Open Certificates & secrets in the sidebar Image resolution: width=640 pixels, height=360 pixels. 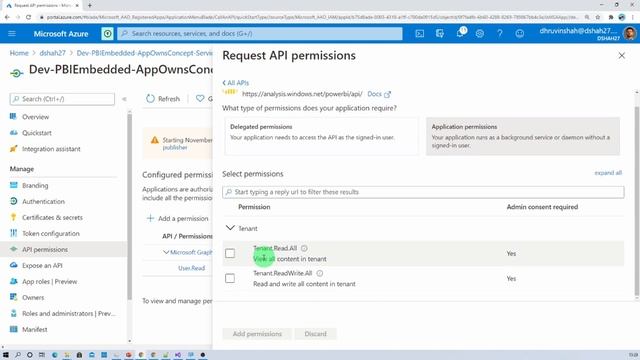click(52, 218)
